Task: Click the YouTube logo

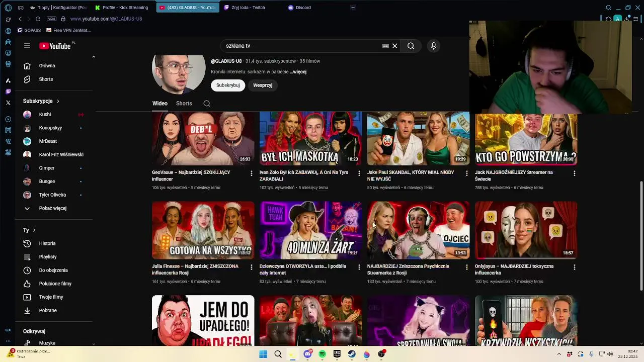Action: pos(55,46)
